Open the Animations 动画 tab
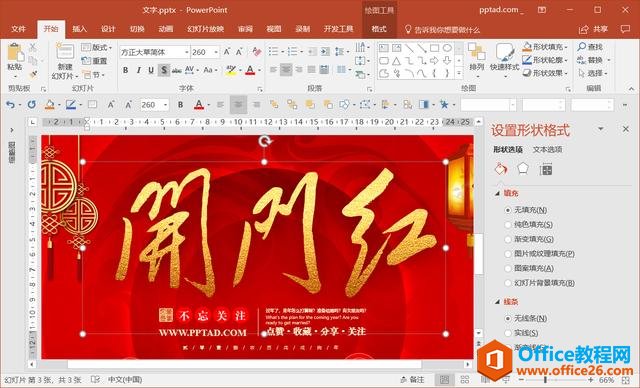This screenshot has width=640, height=388. (166, 29)
